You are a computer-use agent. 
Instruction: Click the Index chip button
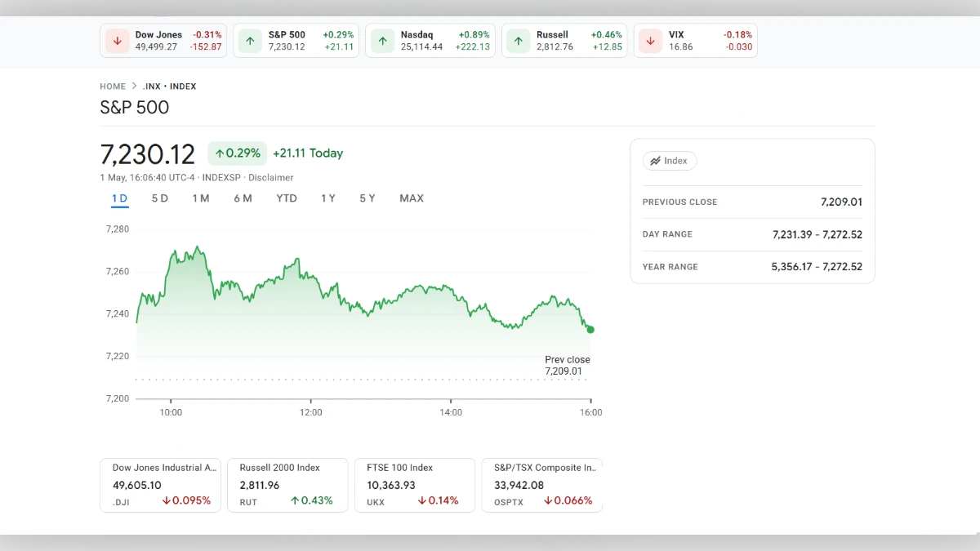click(670, 161)
